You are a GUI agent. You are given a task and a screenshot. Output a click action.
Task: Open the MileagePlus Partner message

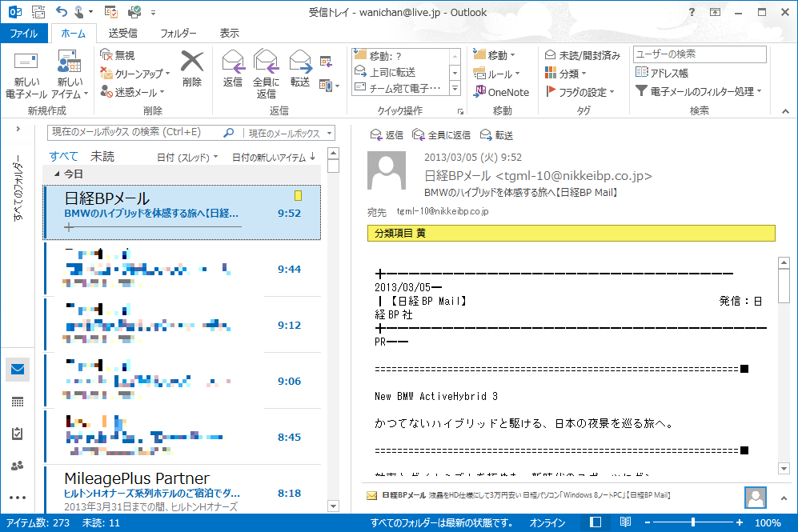point(182,490)
